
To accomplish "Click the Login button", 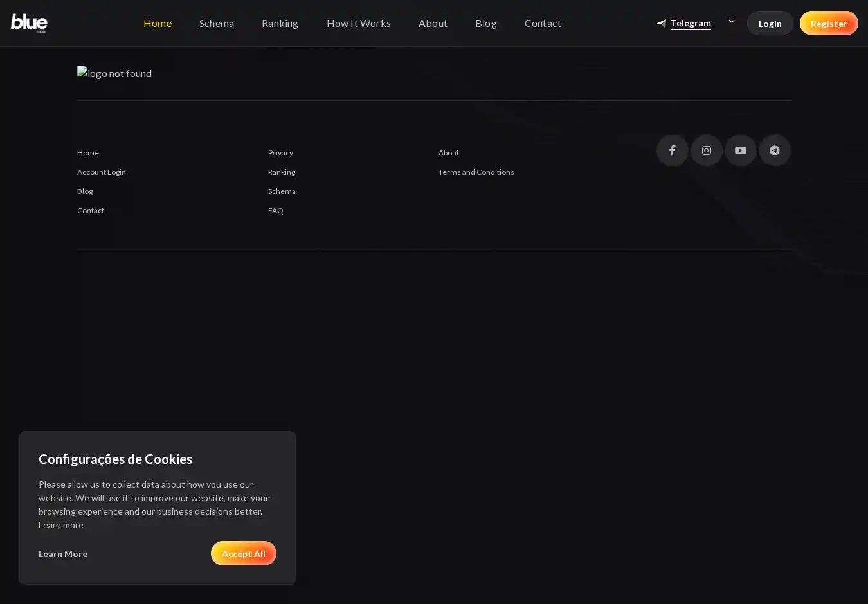I will [770, 24].
